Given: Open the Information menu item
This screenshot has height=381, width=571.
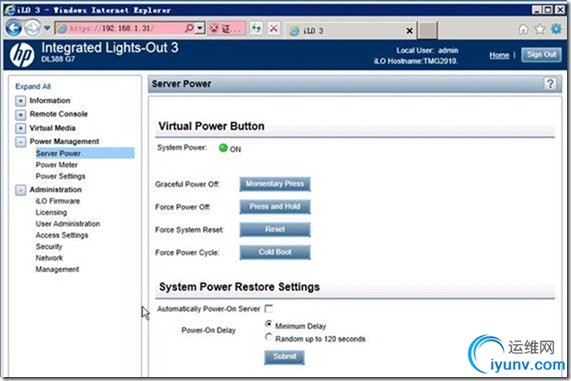Looking at the screenshot, I should [x=50, y=101].
